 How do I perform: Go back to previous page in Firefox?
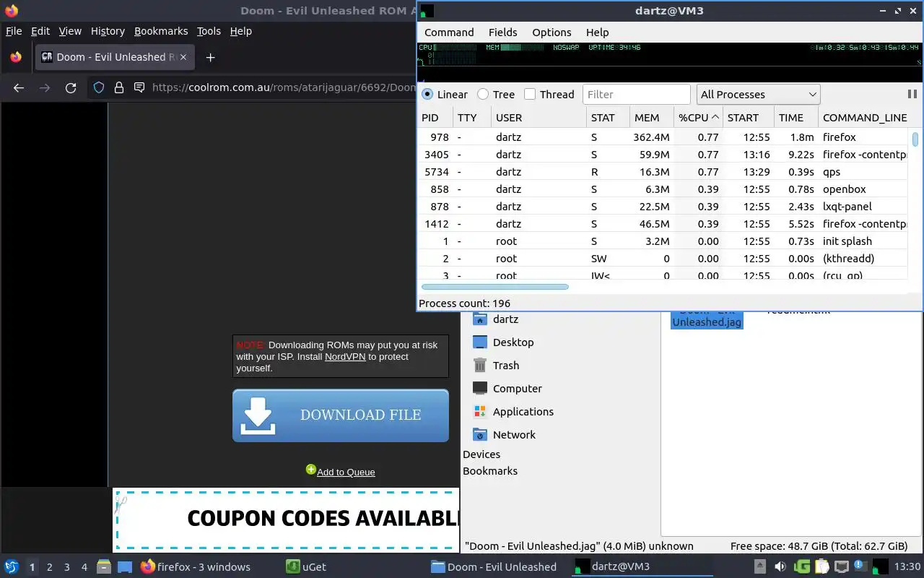[x=19, y=87]
